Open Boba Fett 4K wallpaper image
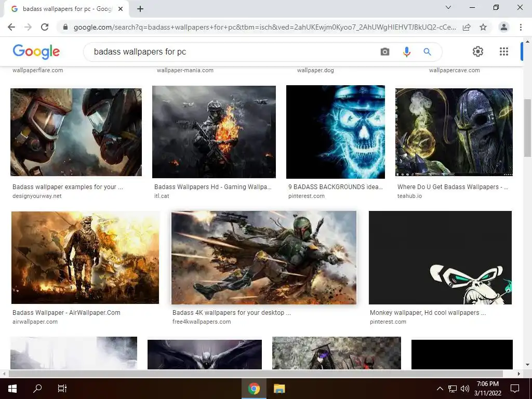This screenshot has height=399, width=532. point(264,258)
